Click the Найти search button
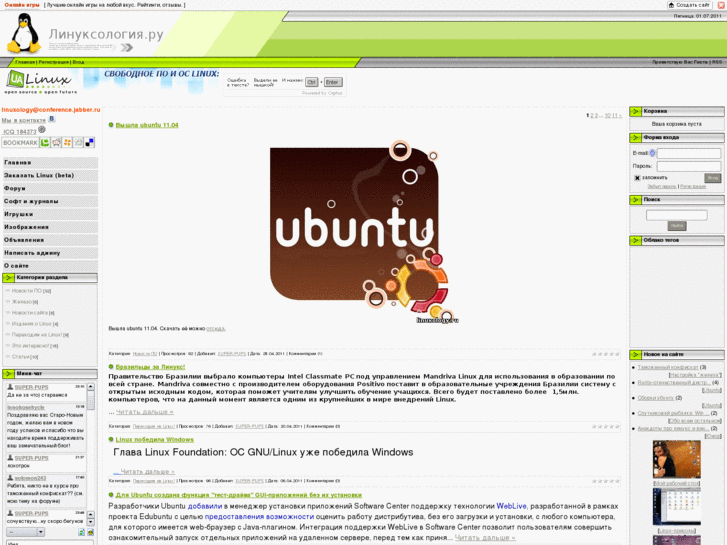The width and height of the screenshot is (727, 545). pyautogui.click(x=677, y=226)
